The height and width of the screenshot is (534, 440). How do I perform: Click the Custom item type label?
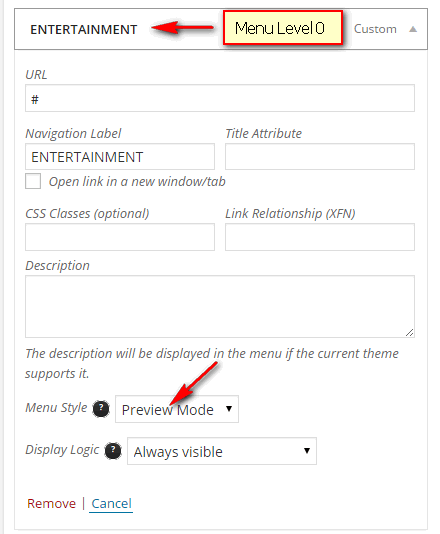coord(375,29)
